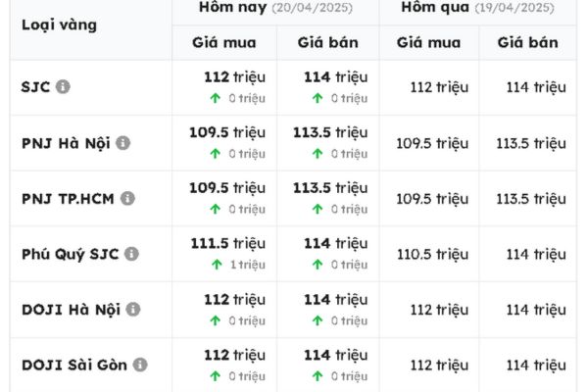
Task: Select the Loại vàng column header
Action: click(x=60, y=24)
